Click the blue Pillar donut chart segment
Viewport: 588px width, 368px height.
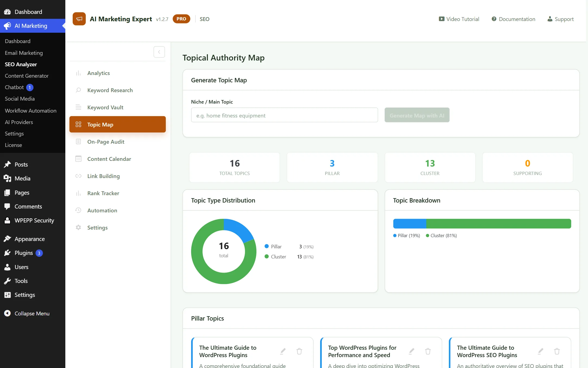[239, 230]
